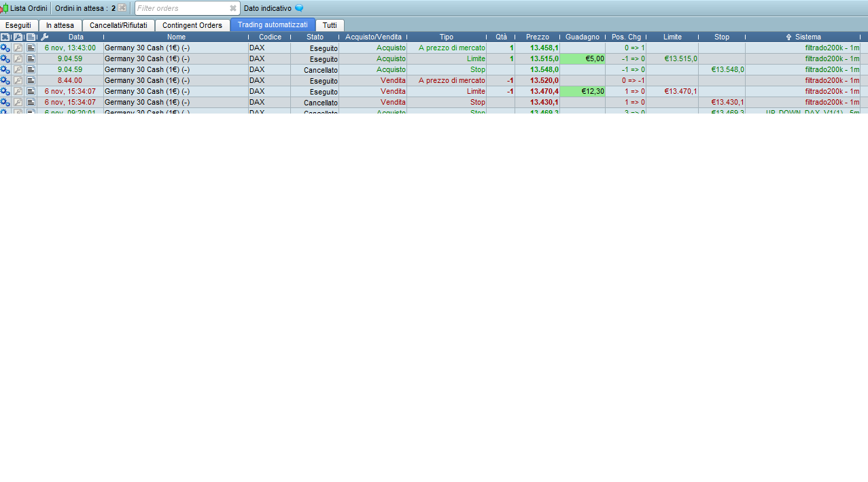The height and width of the screenshot is (482, 868).
Task: Click wrench chart icon in 13:43:00 row
Action: [x=18, y=48]
